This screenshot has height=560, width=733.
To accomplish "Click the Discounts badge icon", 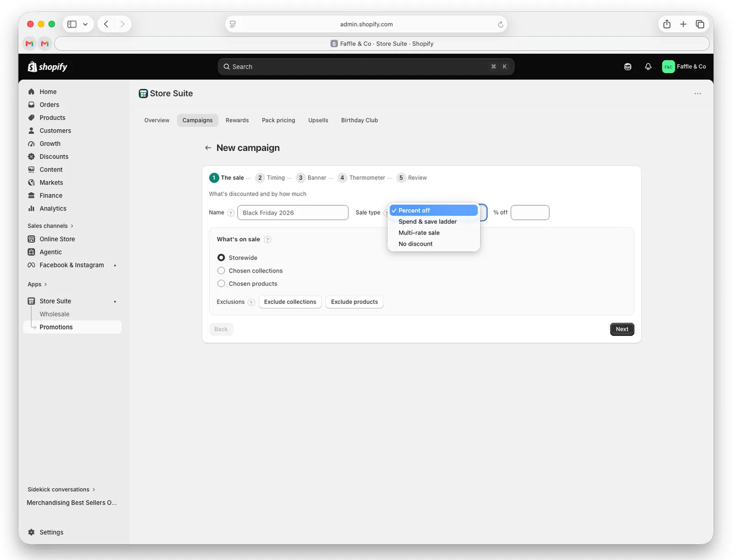I will point(31,157).
